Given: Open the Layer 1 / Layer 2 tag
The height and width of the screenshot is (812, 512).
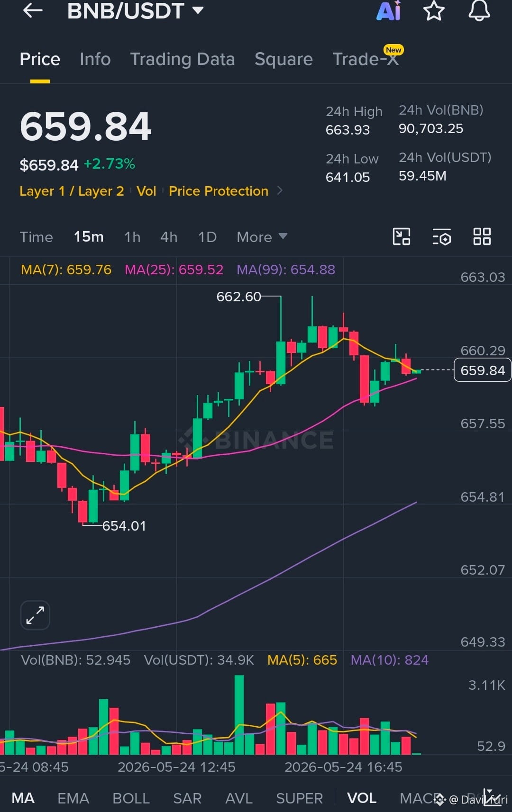Looking at the screenshot, I should [72, 191].
